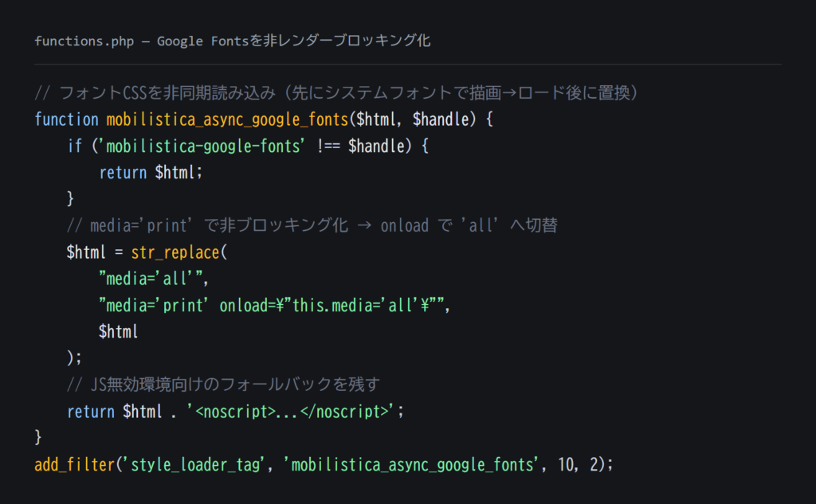This screenshot has width=816, height=504.
Task: Click the 'str_replace' function call
Action: click(175, 252)
